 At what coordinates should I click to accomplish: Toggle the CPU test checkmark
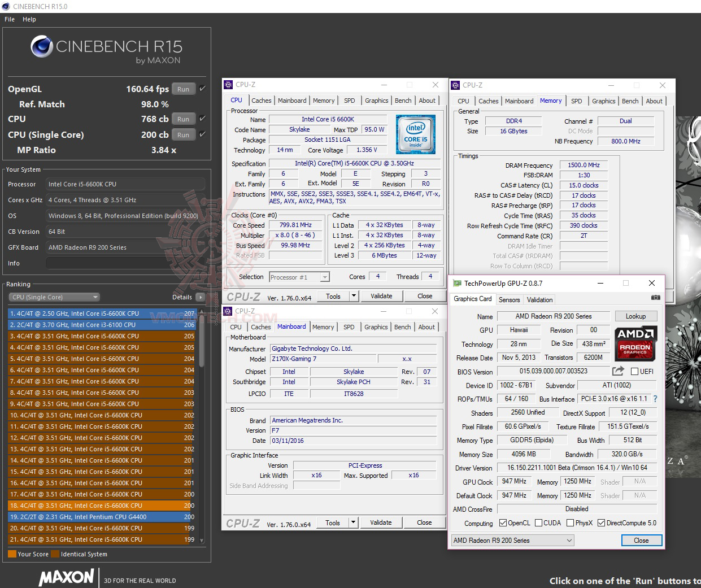[202, 119]
